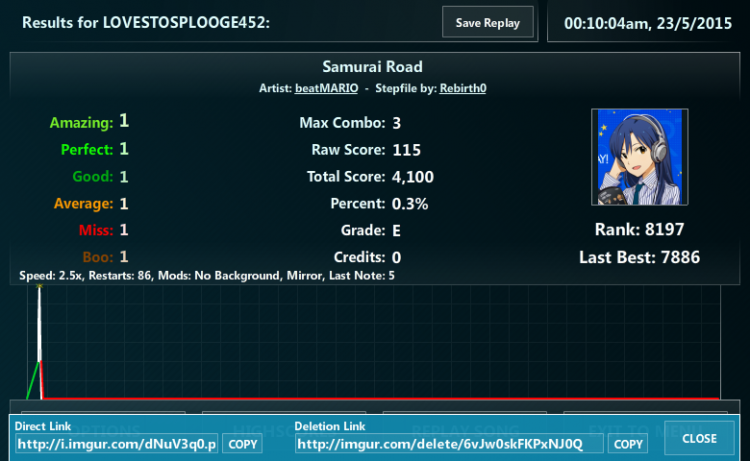Click the Miss judgment count
This screenshot has width=750, height=461.
point(124,230)
